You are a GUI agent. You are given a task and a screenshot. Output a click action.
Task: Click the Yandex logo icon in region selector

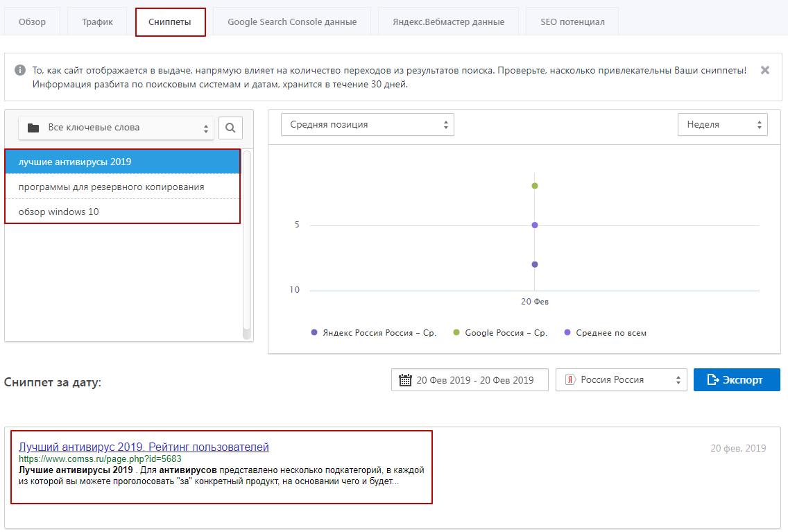570,380
